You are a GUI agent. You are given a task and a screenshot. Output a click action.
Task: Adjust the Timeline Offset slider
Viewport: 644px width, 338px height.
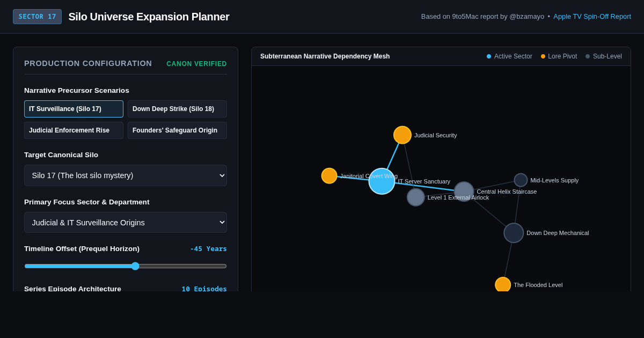point(126,266)
